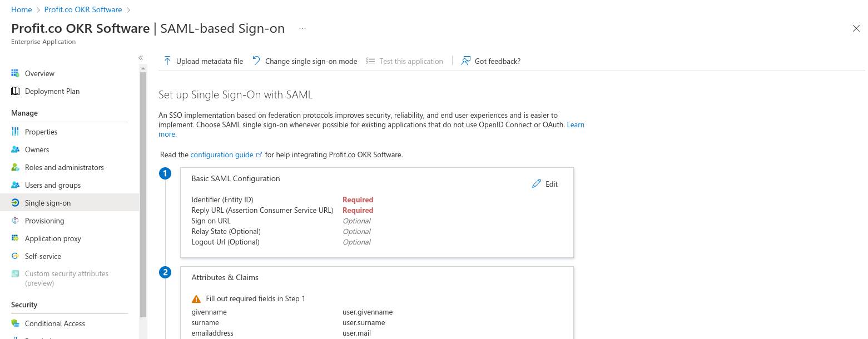This screenshot has width=868, height=339.
Task: Click the orange warning triangle icon
Action: (x=196, y=298)
